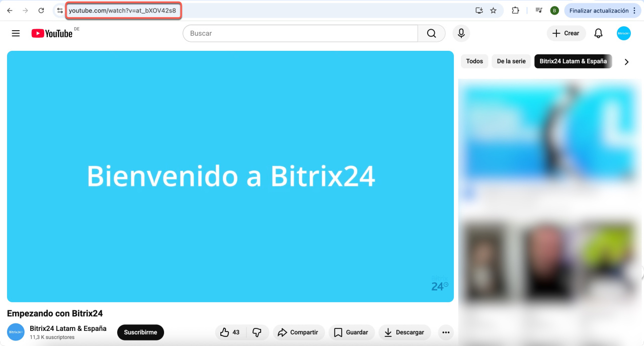Open the browser extensions puzzle icon

click(x=515, y=11)
